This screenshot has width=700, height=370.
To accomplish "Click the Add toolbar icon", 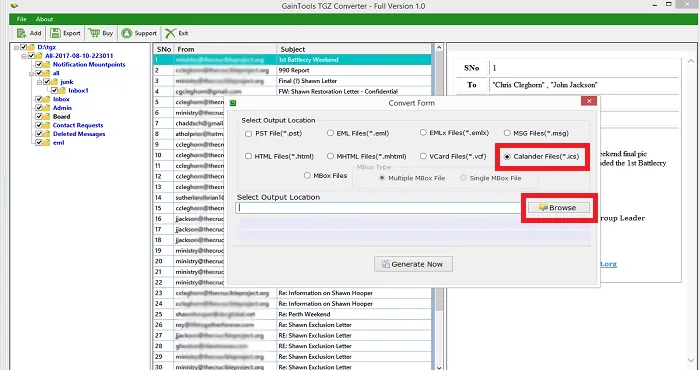I will point(21,33).
